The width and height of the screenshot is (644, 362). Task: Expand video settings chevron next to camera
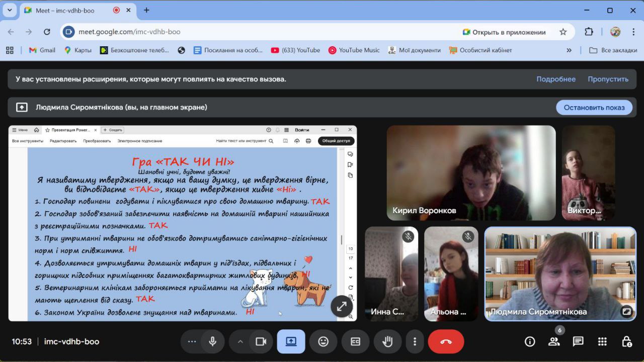coord(240,342)
